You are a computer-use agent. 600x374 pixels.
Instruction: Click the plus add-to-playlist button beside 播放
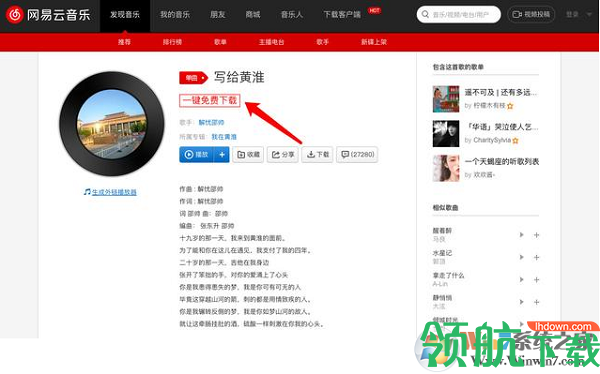click(222, 155)
